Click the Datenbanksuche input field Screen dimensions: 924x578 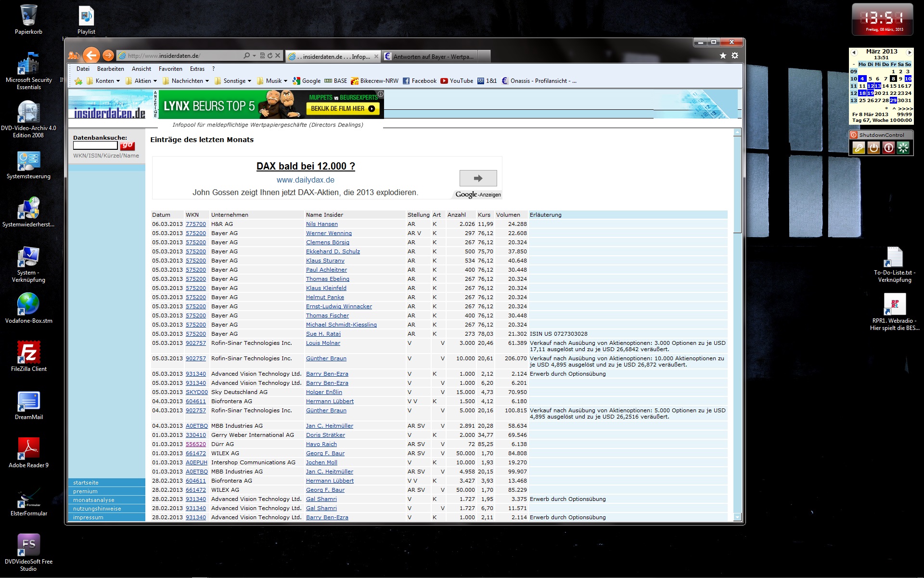click(95, 145)
